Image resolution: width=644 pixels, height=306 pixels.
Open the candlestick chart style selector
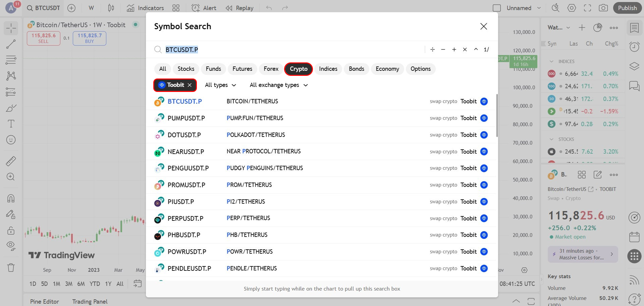tap(111, 8)
